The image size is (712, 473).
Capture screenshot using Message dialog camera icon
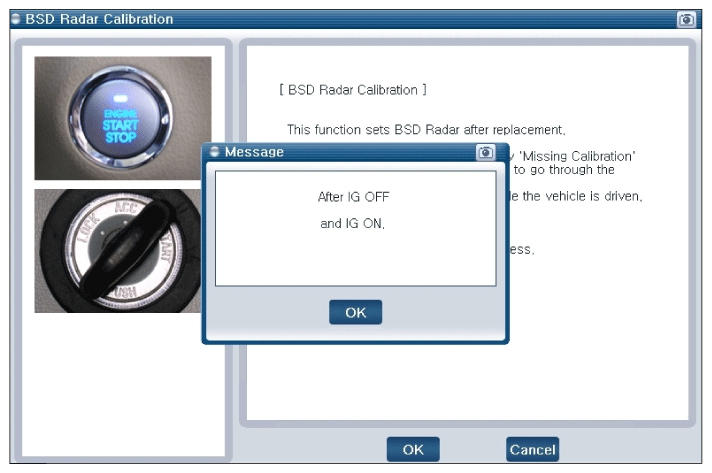coord(485,152)
